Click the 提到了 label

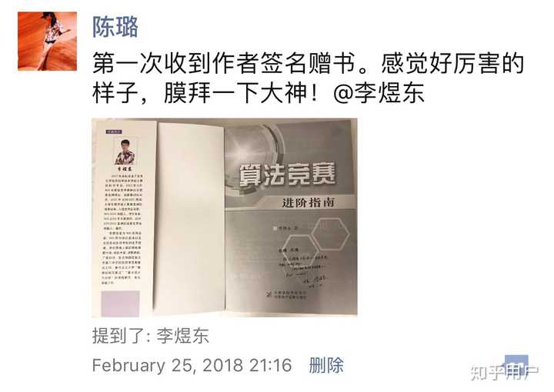click(118, 336)
